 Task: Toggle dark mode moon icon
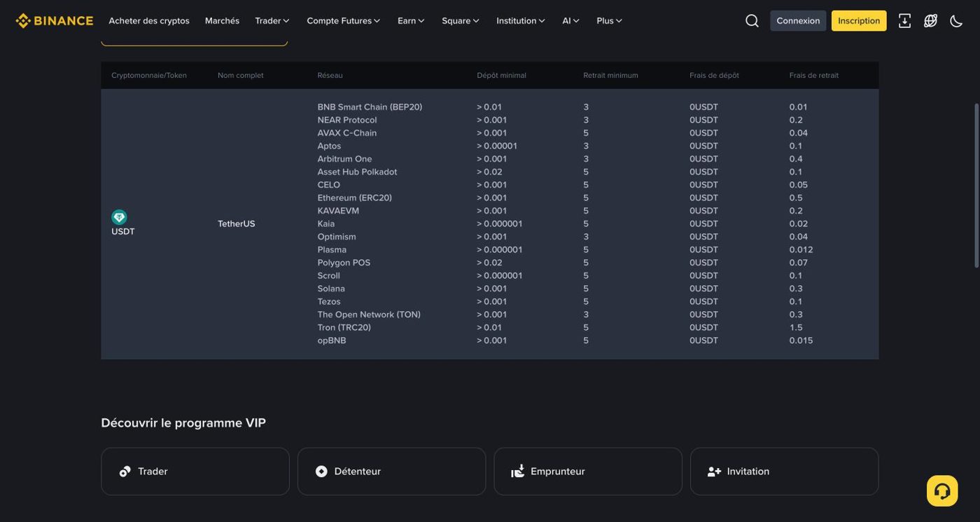(956, 21)
